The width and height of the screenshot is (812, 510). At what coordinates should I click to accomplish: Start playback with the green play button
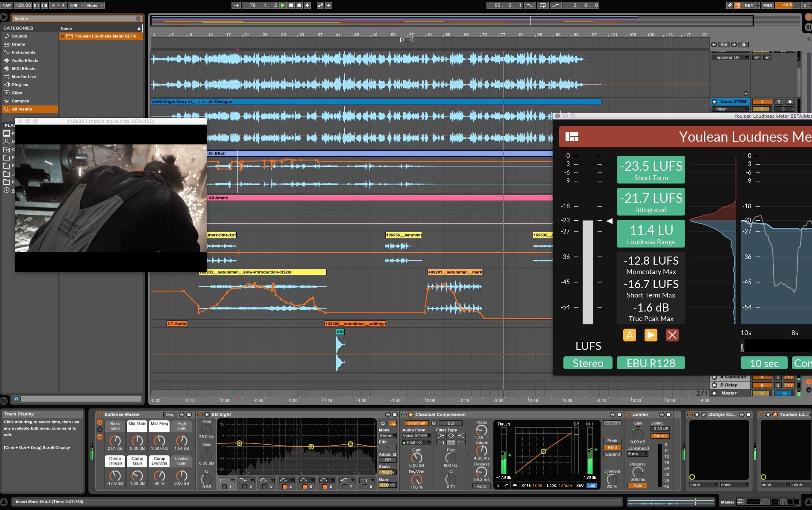pyautogui.click(x=283, y=6)
